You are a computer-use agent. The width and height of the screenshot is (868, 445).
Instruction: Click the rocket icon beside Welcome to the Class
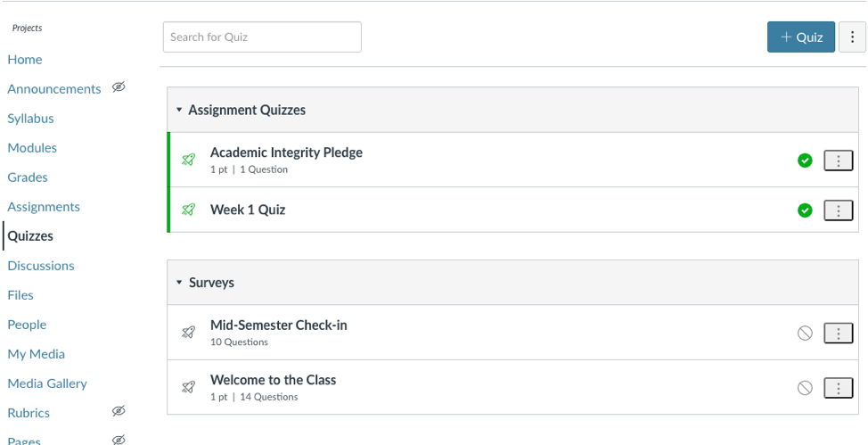click(188, 387)
